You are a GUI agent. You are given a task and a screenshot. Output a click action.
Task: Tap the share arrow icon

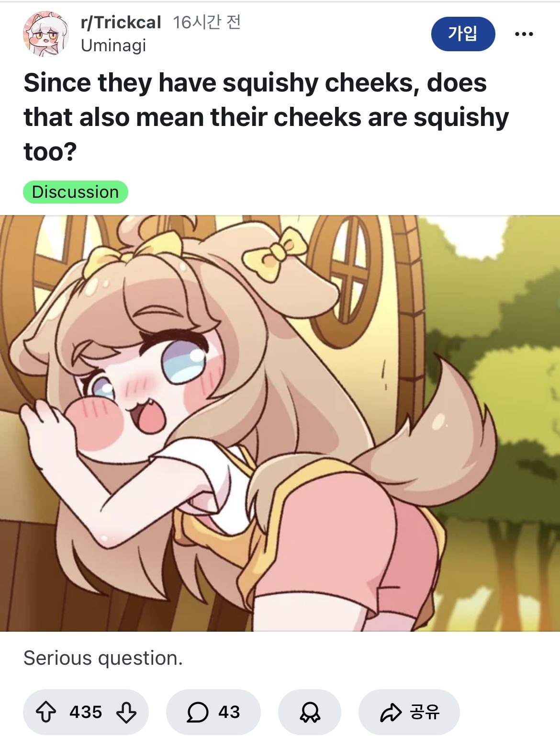[391, 712]
